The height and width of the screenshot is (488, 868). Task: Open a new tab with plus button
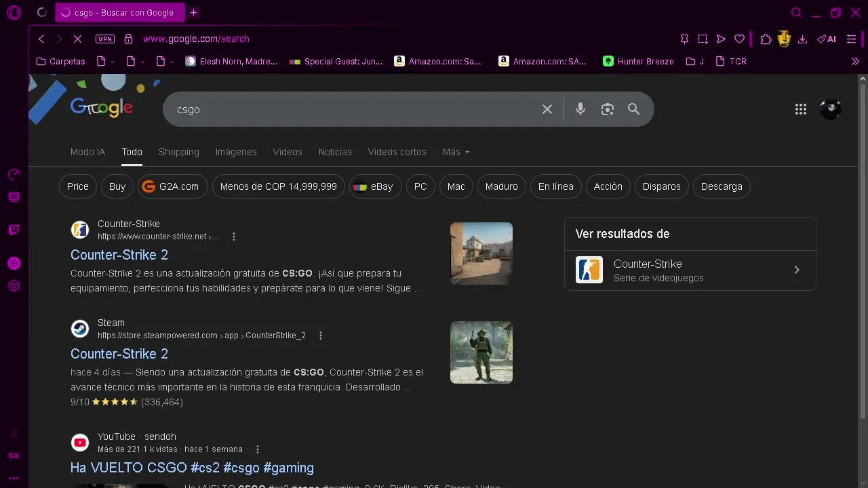coord(193,12)
